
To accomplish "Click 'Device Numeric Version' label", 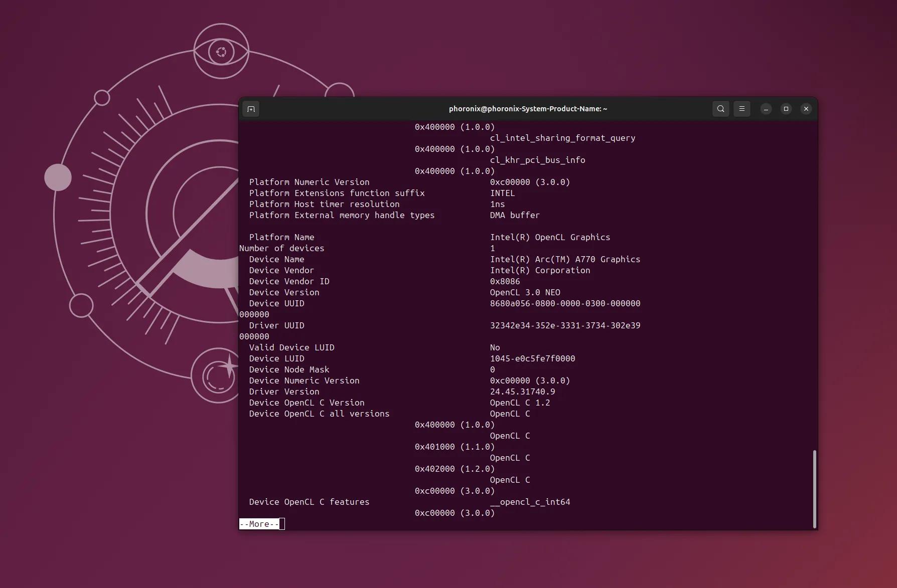I will [304, 380].
